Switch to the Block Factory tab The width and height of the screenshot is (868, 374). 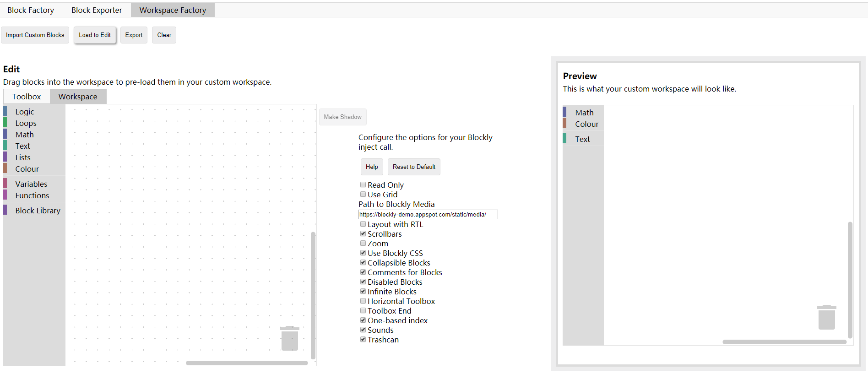tap(31, 10)
